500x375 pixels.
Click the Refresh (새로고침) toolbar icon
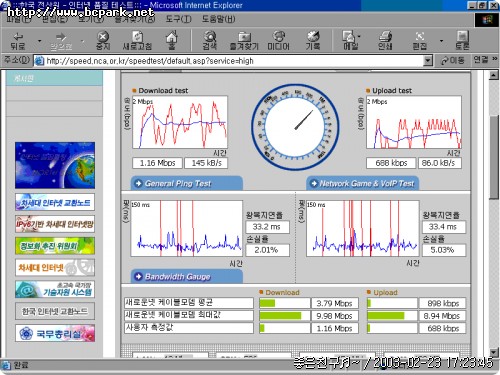137,41
